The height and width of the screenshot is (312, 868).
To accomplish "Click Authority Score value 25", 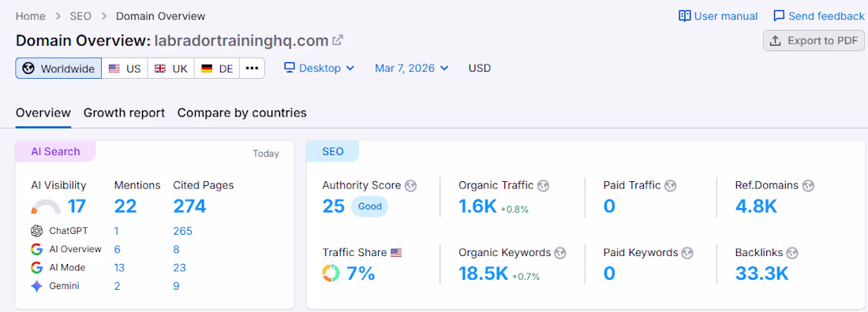I will click(334, 206).
